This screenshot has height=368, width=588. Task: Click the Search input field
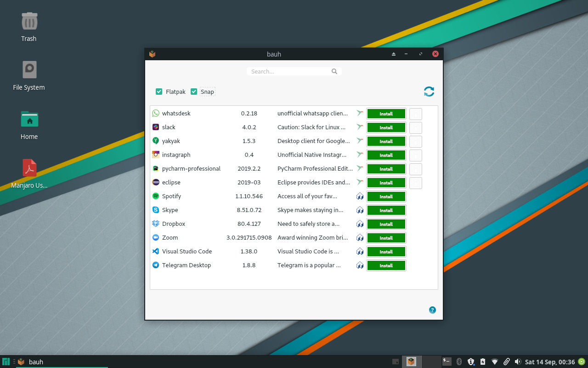[294, 71]
